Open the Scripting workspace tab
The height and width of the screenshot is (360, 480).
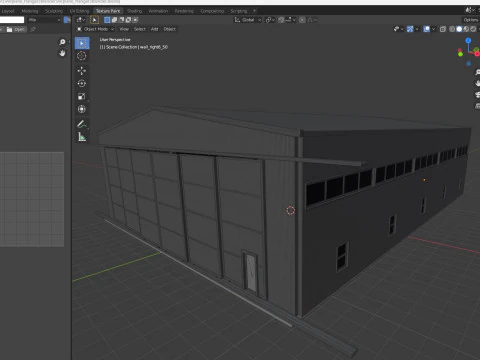(239, 11)
